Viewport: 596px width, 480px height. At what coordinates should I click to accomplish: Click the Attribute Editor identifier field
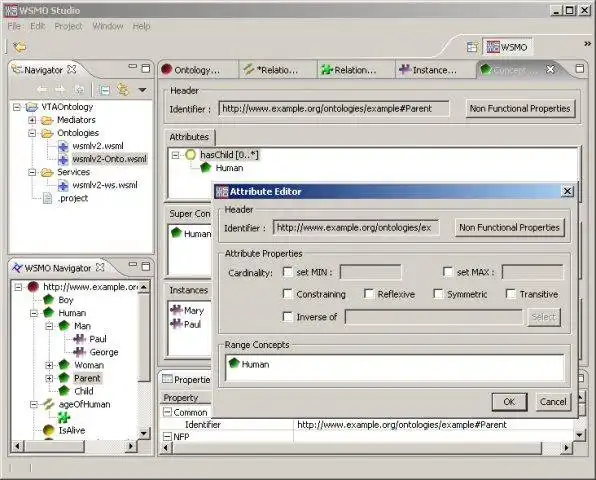356,228
